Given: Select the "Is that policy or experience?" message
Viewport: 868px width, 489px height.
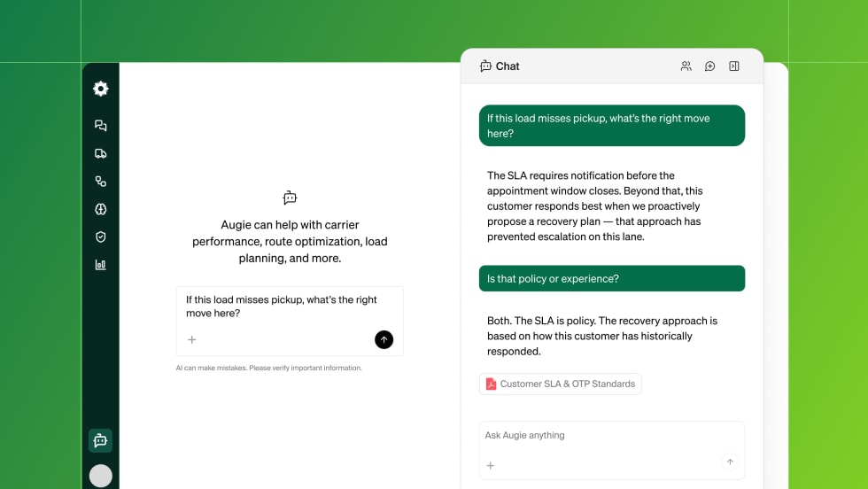Looking at the screenshot, I should 611,278.
